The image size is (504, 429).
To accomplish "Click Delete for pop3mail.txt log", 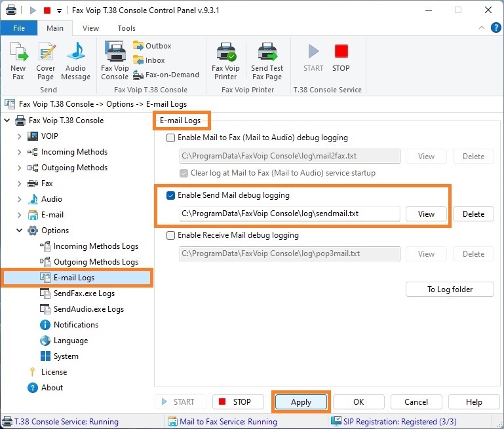I will 473,254.
